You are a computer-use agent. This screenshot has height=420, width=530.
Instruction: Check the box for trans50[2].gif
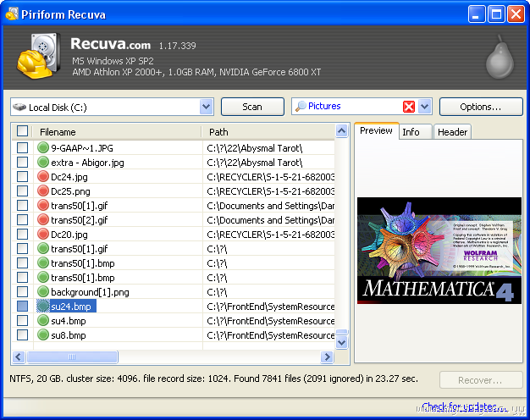(22, 220)
